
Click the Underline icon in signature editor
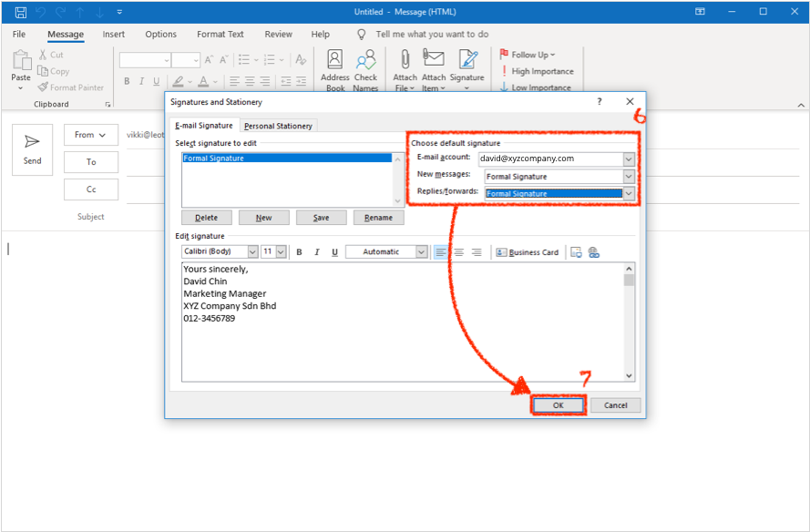pos(334,252)
